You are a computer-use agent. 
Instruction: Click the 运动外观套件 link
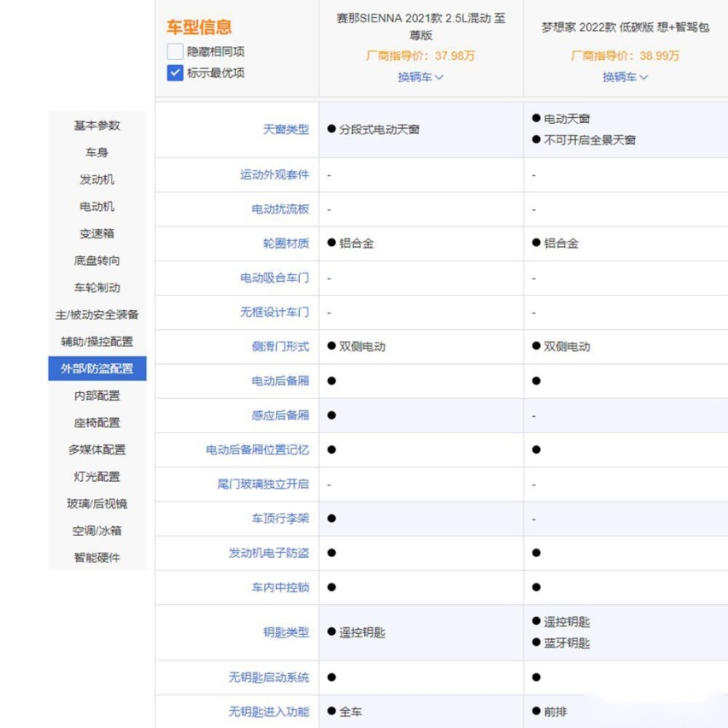[274, 174]
